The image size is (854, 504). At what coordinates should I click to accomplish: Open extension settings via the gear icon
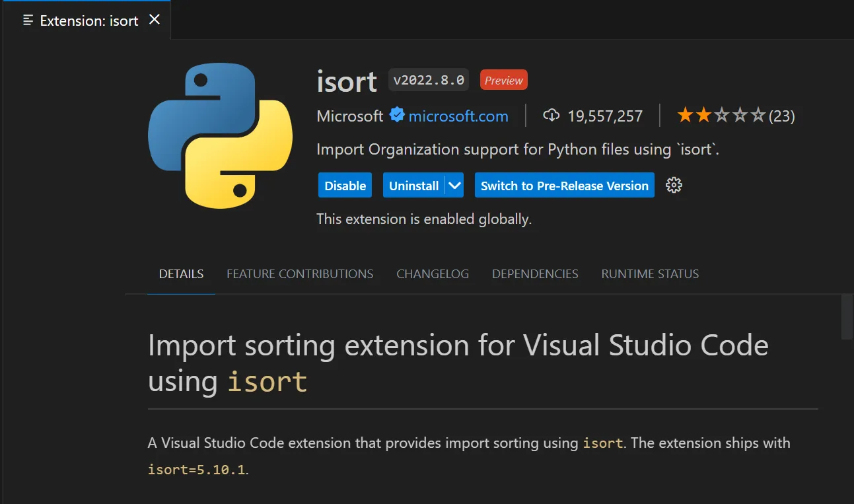tap(674, 185)
